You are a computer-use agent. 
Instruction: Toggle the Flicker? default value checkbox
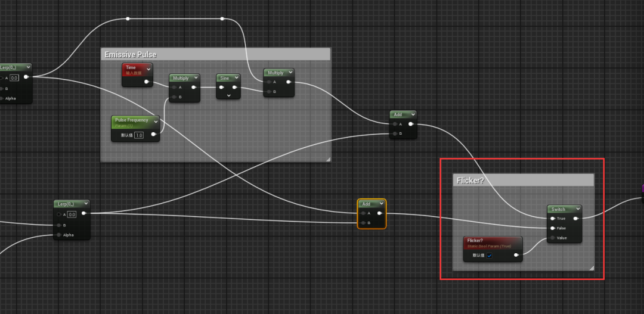point(489,255)
